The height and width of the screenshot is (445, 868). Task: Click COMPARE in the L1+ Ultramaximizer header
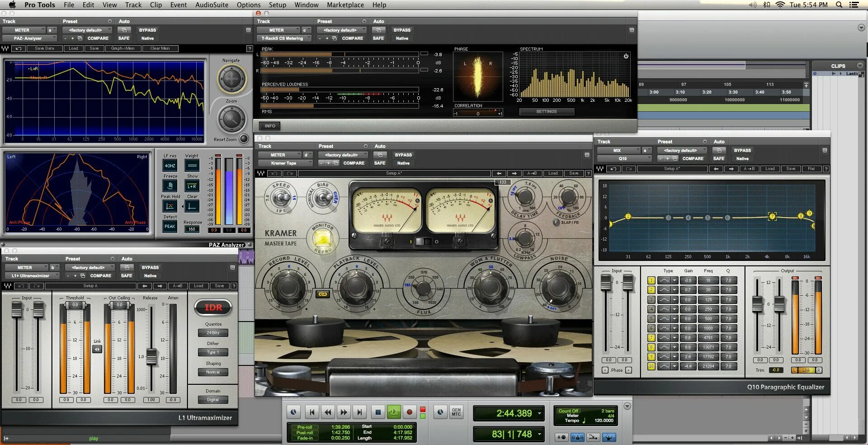(101, 276)
